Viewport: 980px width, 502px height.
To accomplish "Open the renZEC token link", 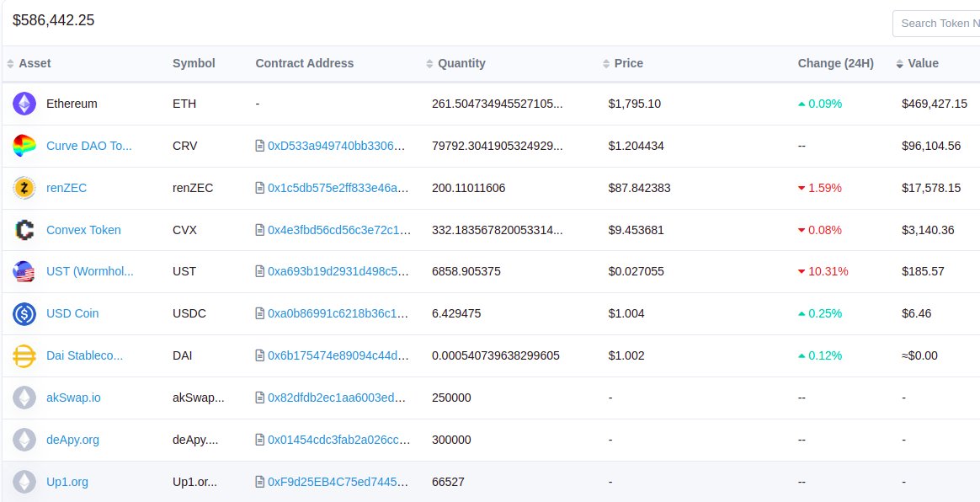I will pyautogui.click(x=67, y=188).
